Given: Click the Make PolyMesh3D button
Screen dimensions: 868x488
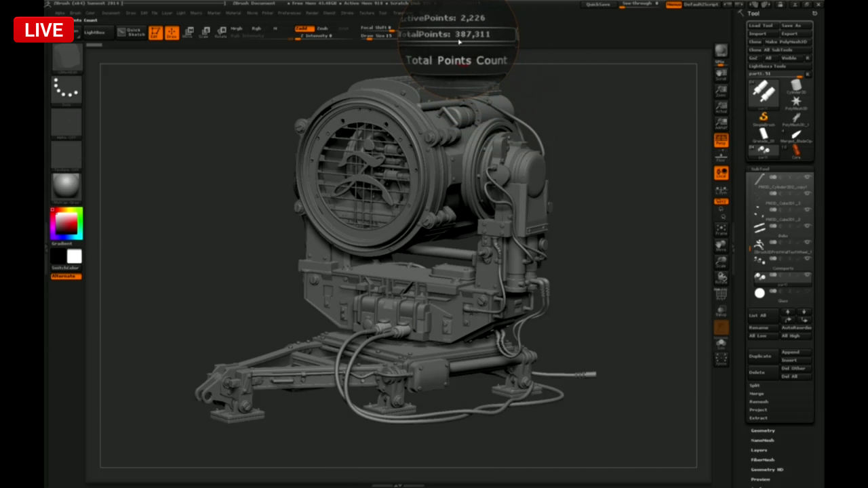Looking at the screenshot, I should pyautogui.click(x=786, y=41).
